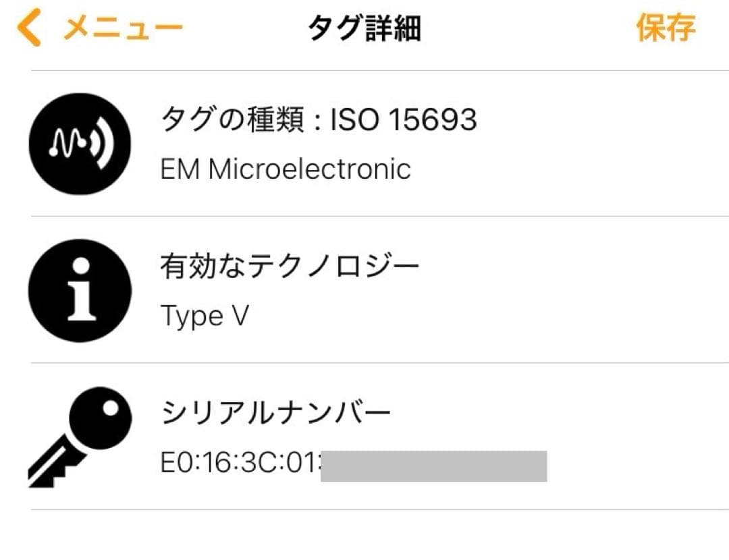Tap the letter V in Type V
The height and width of the screenshot is (560, 729).
tap(240, 316)
